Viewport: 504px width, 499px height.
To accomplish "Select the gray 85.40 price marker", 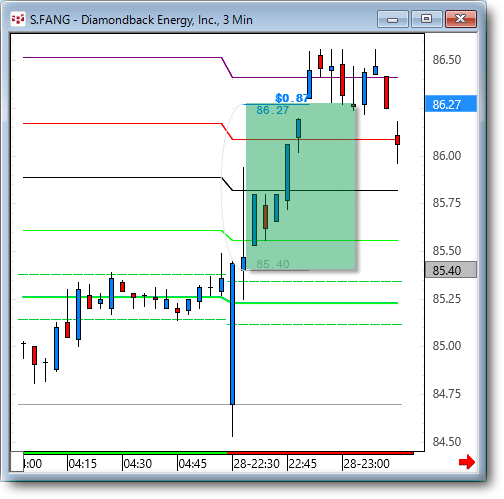I will (451, 270).
